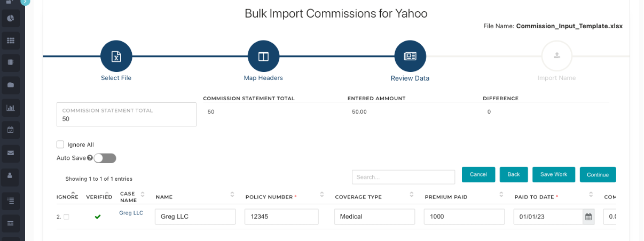
Task: Tick the ignore checkbox for row 2
Action: tap(66, 217)
